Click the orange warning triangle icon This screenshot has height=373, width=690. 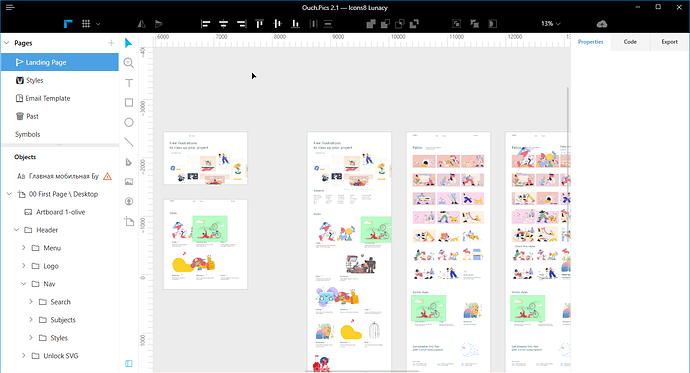(107, 176)
